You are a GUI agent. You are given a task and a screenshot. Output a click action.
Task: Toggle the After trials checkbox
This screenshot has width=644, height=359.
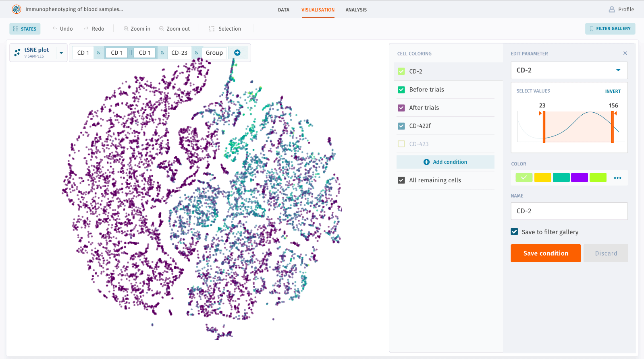(401, 108)
